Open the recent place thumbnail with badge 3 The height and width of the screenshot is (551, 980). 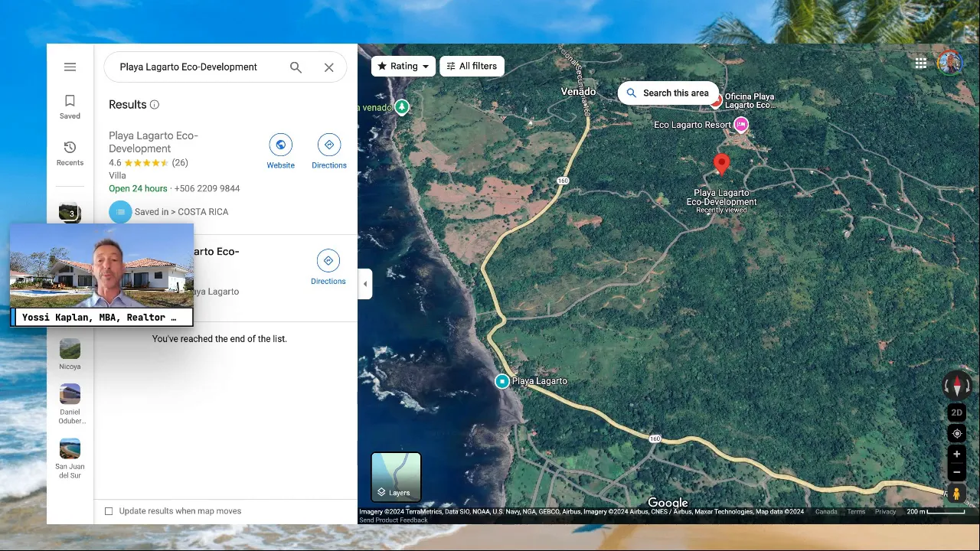[x=70, y=213]
